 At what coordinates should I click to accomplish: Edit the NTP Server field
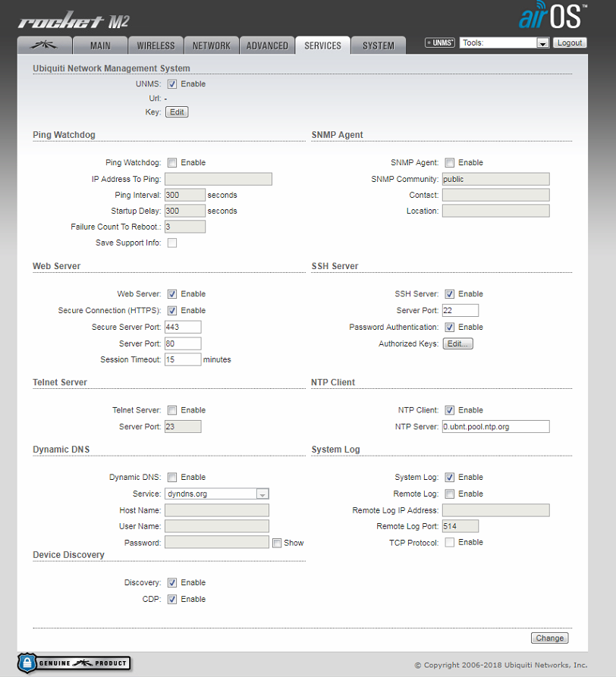[496, 427]
